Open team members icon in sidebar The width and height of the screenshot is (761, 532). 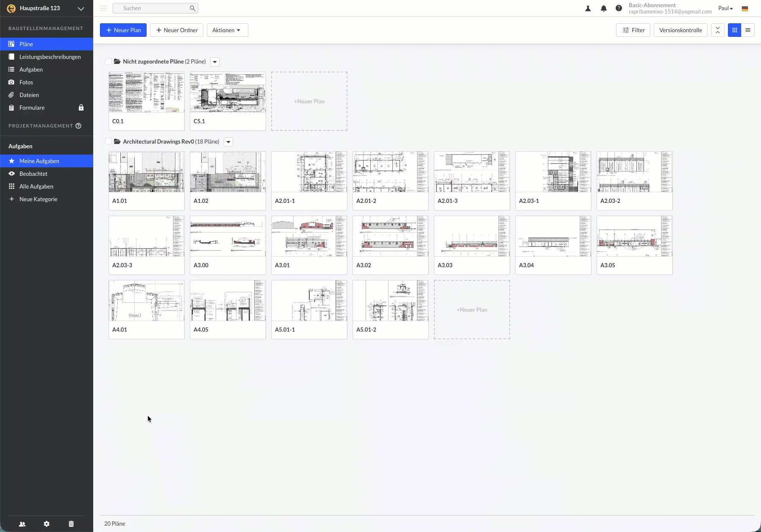(22, 524)
